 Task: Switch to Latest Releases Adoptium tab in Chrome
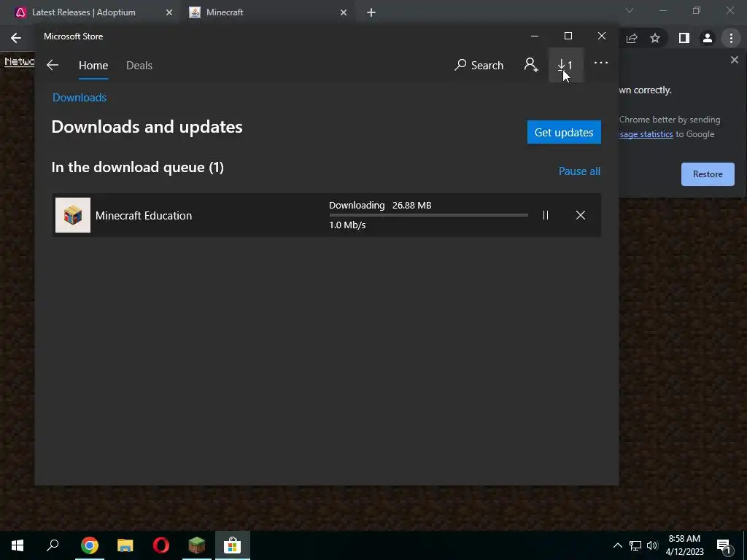click(83, 12)
